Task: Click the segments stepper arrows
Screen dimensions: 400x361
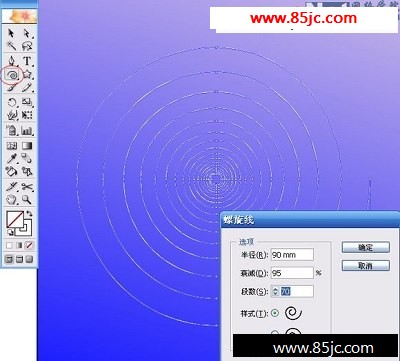Action: (275, 292)
